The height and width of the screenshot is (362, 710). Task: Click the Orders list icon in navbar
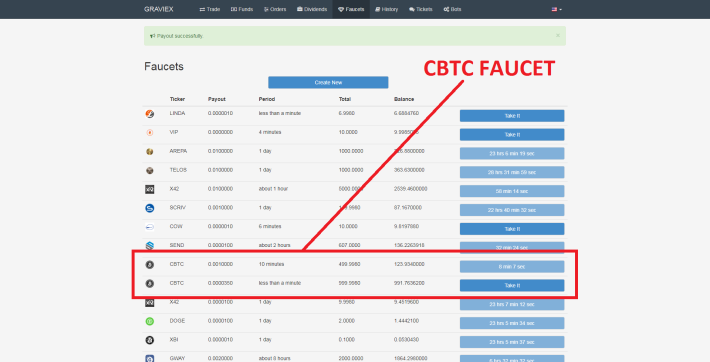click(x=266, y=9)
